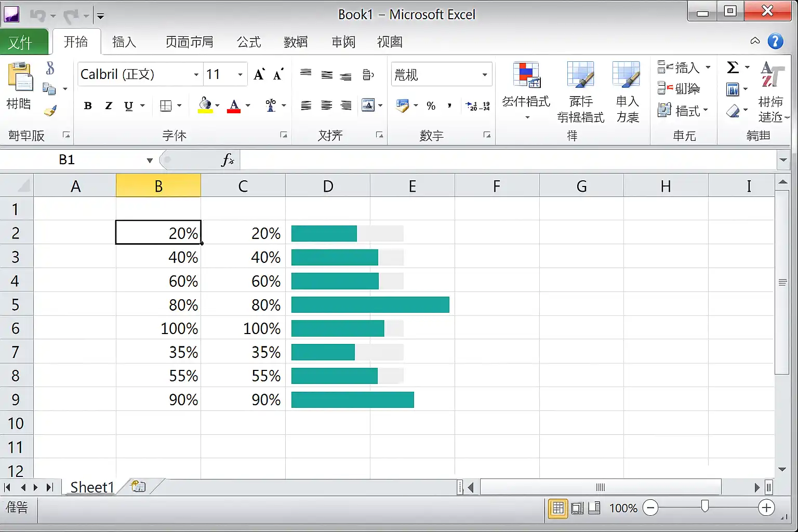The width and height of the screenshot is (798, 532).
Task: Open the font name dropdown
Action: [196, 75]
